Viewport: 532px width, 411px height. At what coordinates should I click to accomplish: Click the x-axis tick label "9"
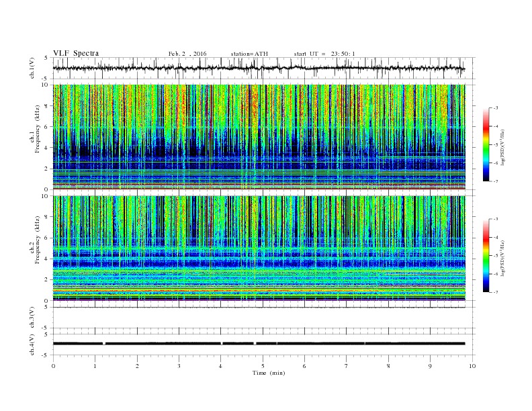tap(430, 366)
